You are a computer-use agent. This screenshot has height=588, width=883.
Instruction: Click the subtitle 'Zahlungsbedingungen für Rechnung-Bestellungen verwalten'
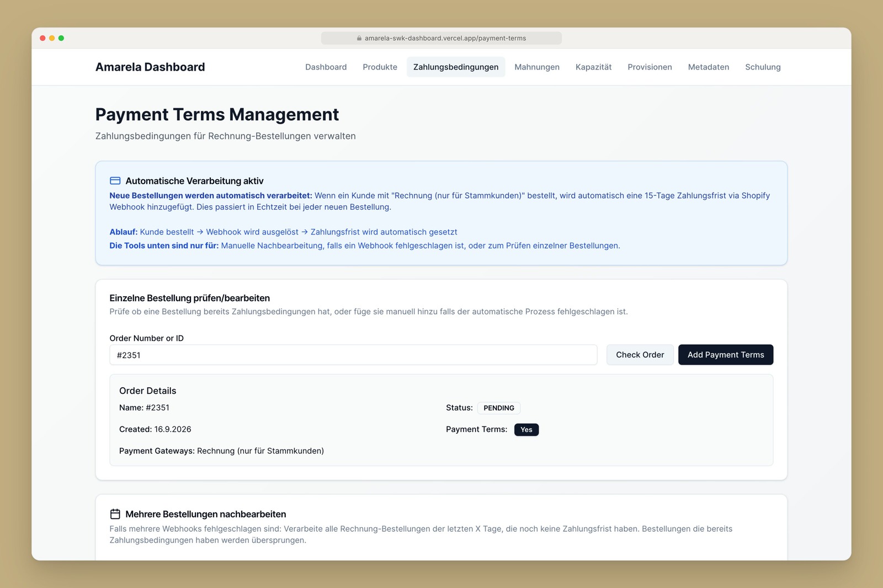coord(225,136)
